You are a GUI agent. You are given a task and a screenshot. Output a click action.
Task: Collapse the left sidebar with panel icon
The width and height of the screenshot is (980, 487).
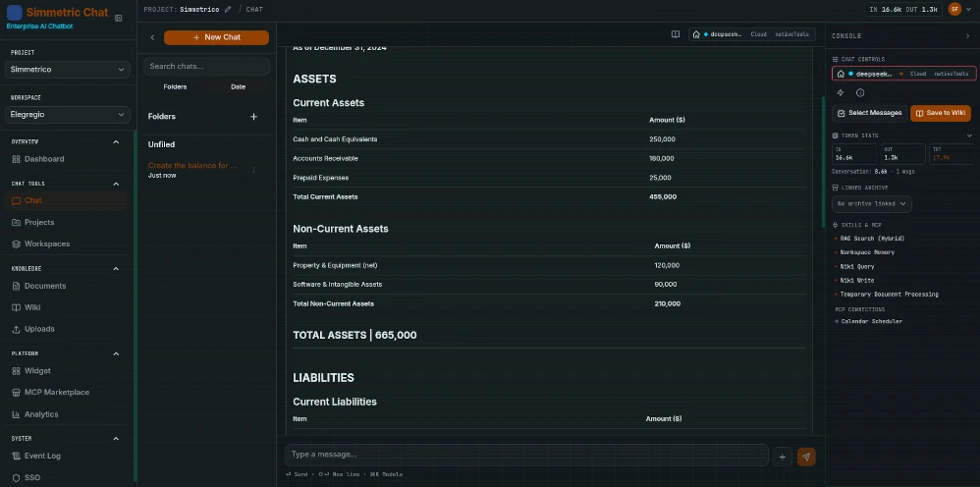click(119, 19)
